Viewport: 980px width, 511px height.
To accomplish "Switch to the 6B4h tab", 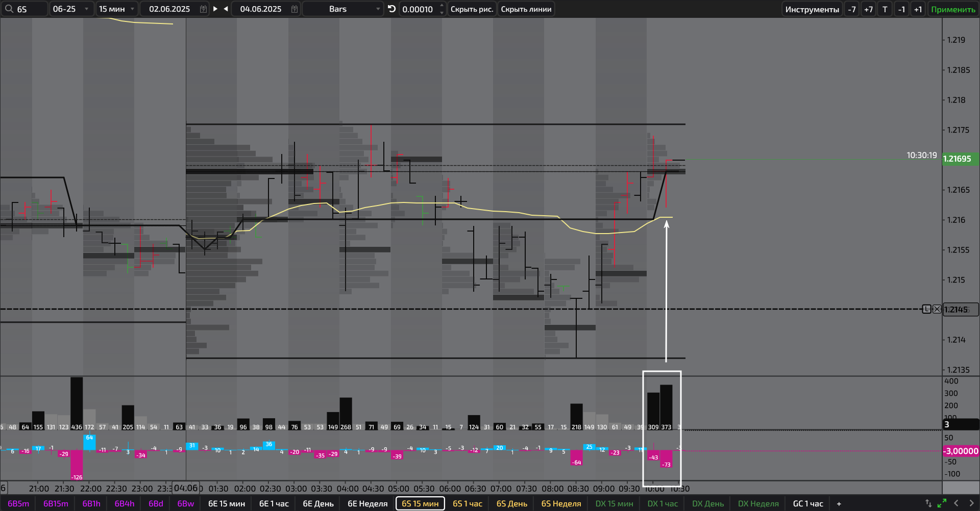I will pos(125,503).
